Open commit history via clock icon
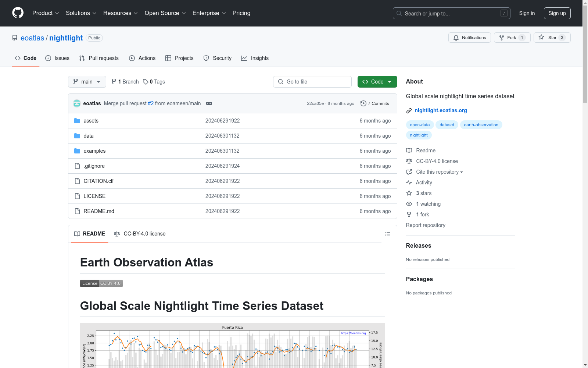Screen dimensions: 588x368 [363, 103]
